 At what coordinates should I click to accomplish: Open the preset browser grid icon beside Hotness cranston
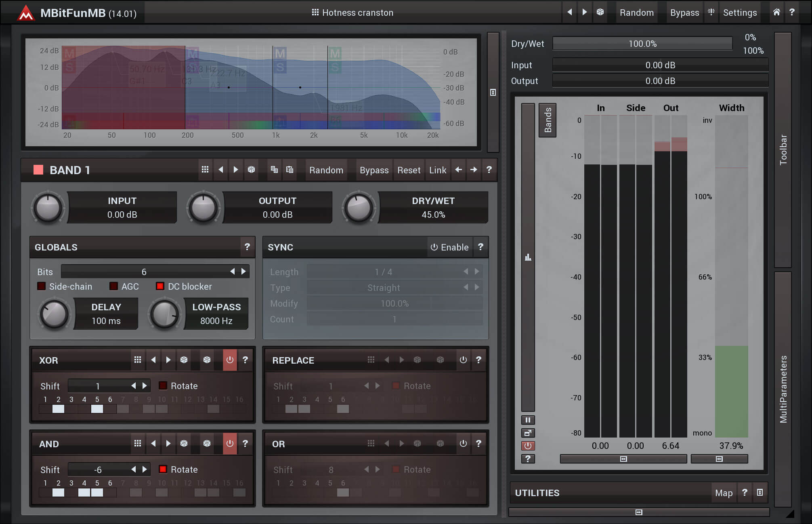315,13
